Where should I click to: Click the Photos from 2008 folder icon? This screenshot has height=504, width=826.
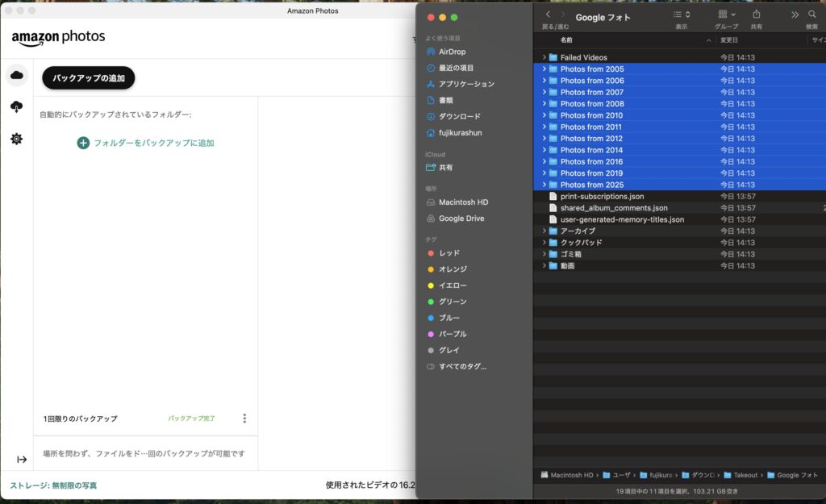[553, 104]
